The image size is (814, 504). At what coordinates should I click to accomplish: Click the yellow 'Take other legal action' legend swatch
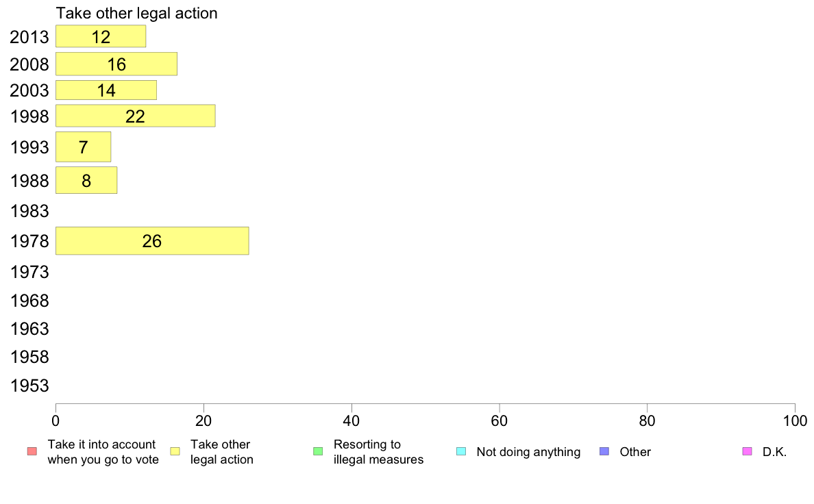[175, 451]
